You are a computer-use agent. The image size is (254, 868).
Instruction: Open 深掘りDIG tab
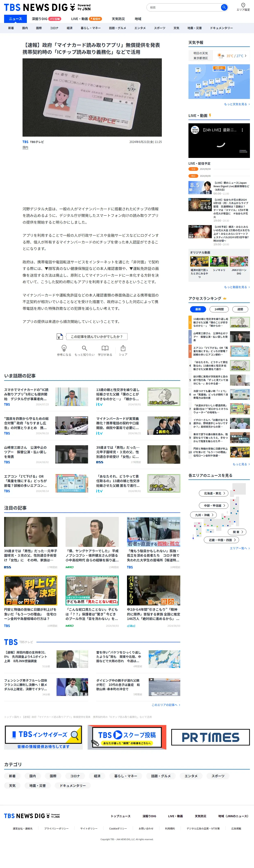tap(46, 19)
